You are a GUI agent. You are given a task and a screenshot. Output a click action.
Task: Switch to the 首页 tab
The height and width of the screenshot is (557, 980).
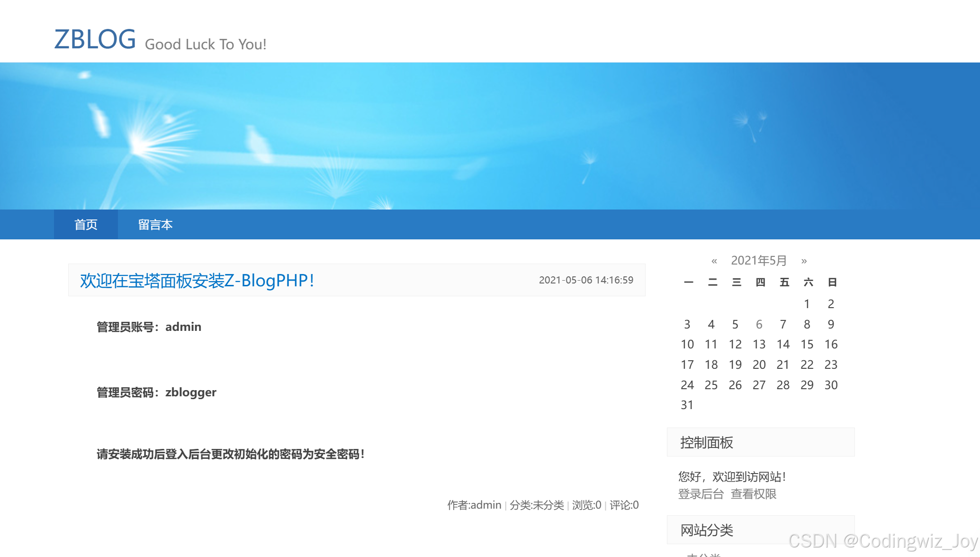click(x=86, y=224)
